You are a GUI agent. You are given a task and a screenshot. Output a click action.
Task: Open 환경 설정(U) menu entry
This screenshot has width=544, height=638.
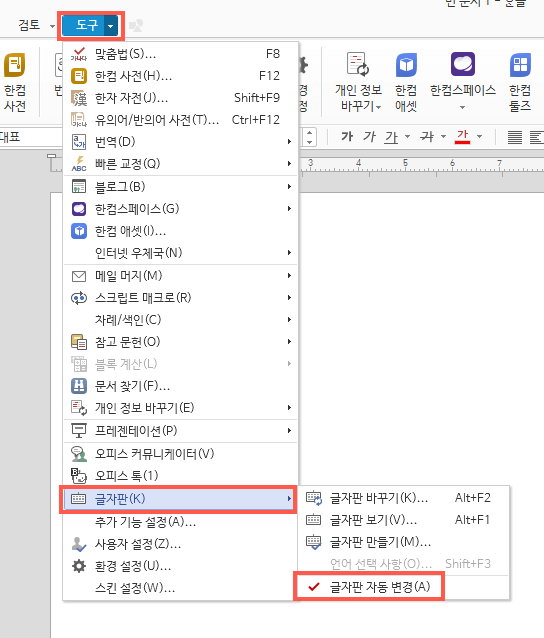[x=180, y=566]
